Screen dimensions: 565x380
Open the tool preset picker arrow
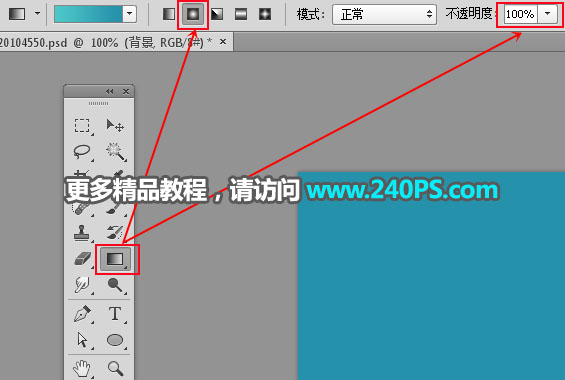pyautogui.click(x=37, y=14)
